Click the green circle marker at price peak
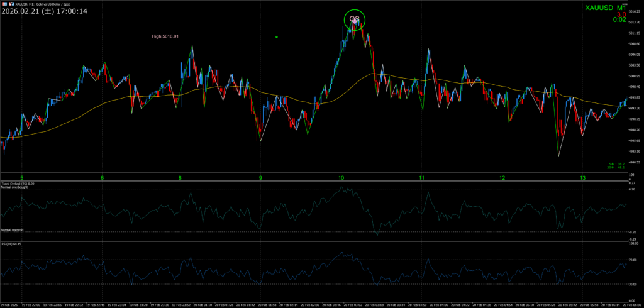 point(355,20)
